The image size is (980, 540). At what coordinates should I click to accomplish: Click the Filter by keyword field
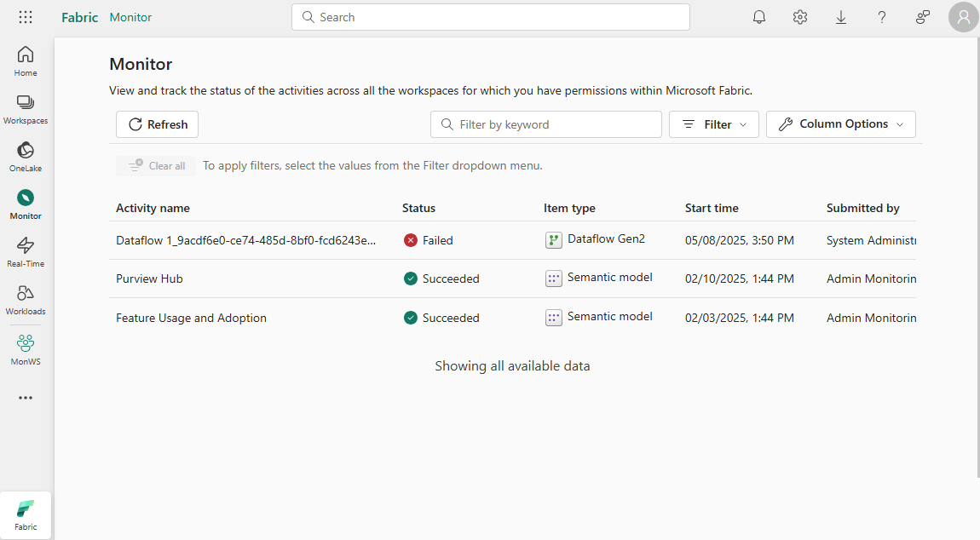[545, 124]
